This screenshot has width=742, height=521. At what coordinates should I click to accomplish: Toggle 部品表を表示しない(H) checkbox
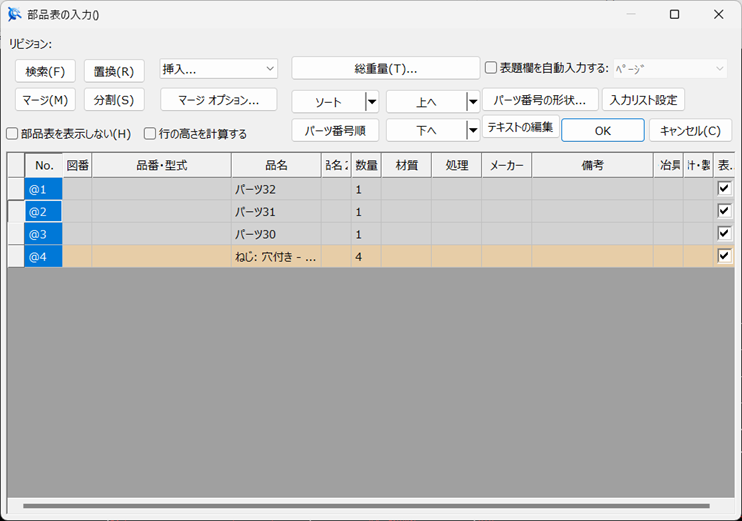click(12, 134)
